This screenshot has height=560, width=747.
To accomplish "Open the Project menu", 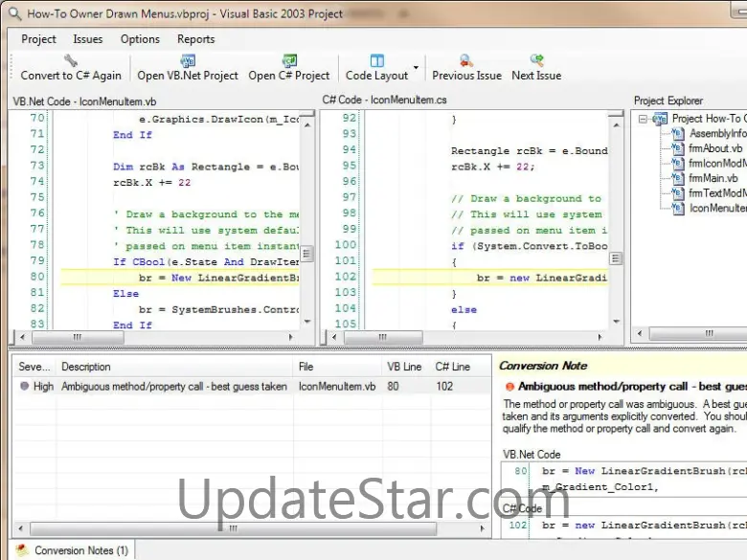I will (38, 39).
